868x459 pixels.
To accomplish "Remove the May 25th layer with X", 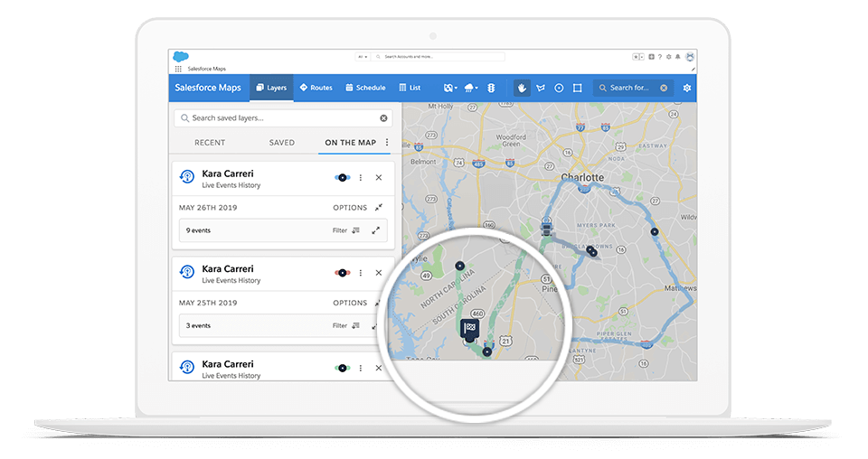I will coord(379,273).
